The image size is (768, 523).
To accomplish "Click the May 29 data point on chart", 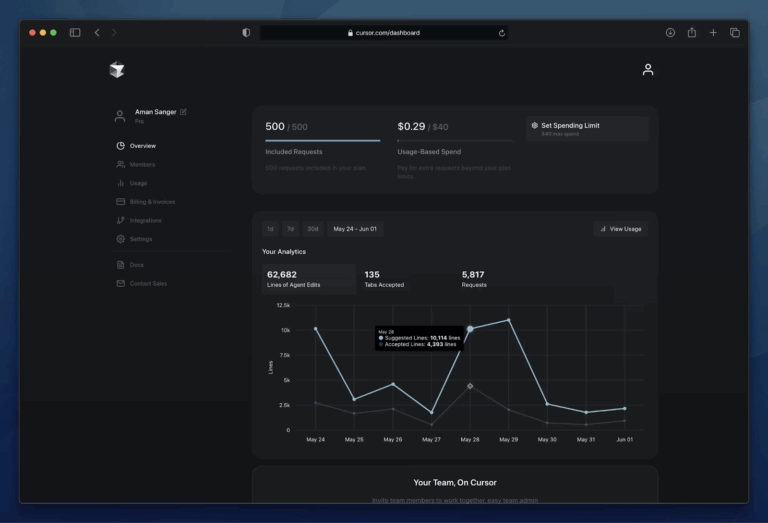I will click(x=509, y=320).
